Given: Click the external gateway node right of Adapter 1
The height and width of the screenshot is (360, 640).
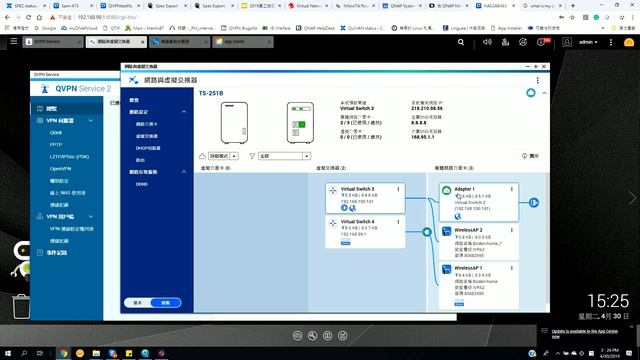Looking at the screenshot, I should point(534,202).
